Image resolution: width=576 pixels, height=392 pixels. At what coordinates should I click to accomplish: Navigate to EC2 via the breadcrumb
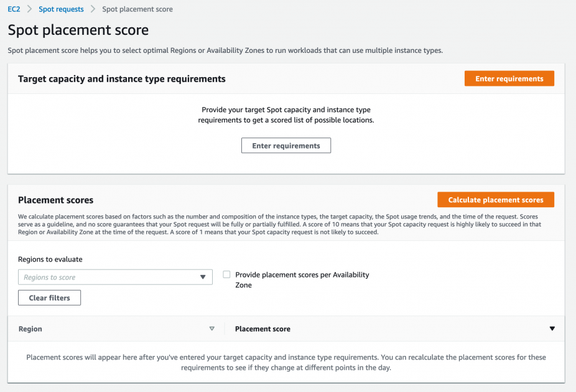point(14,9)
